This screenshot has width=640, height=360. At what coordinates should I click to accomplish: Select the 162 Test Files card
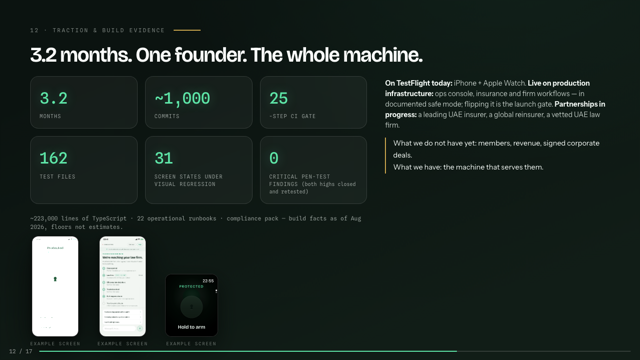[84, 170]
